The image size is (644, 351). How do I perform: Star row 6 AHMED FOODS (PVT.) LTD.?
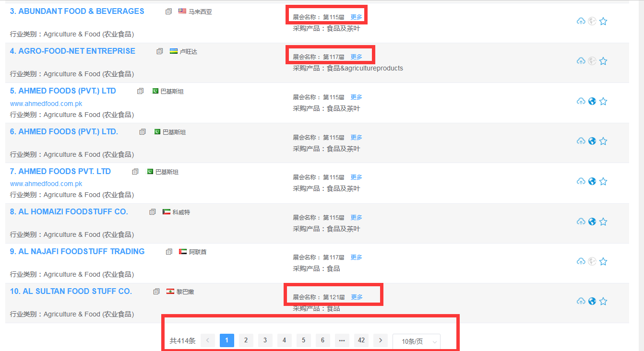[603, 141]
